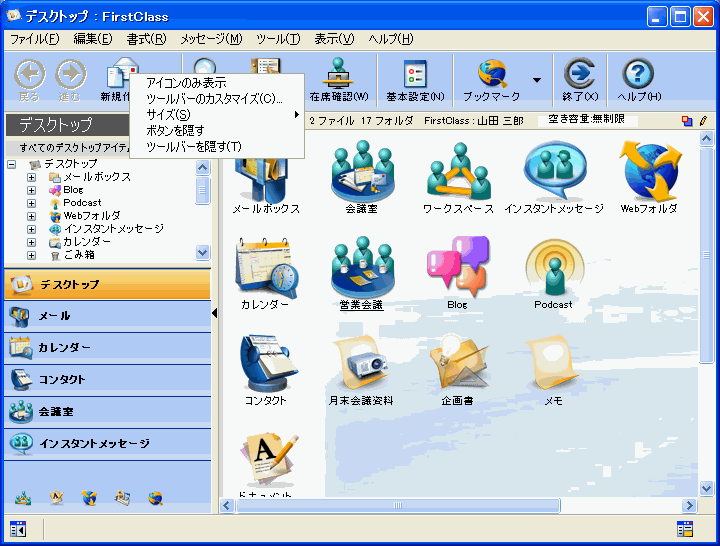This screenshot has width=720, height=546.
Task: Click the 終了 toolbar button
Action: 580,74
